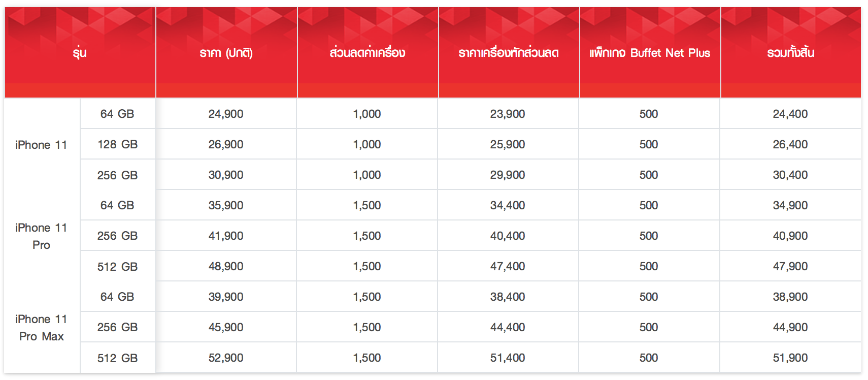Select the ราคาเครื่องหักส่วนลด header
This screenshot has height=380, width=868.
point(509,52)
